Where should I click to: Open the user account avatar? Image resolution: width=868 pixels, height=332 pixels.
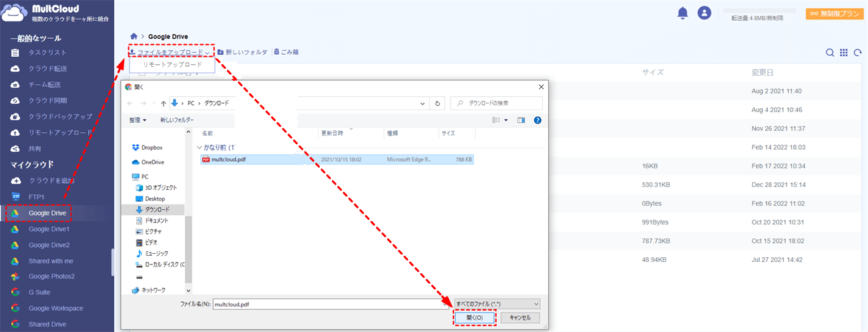704,13
